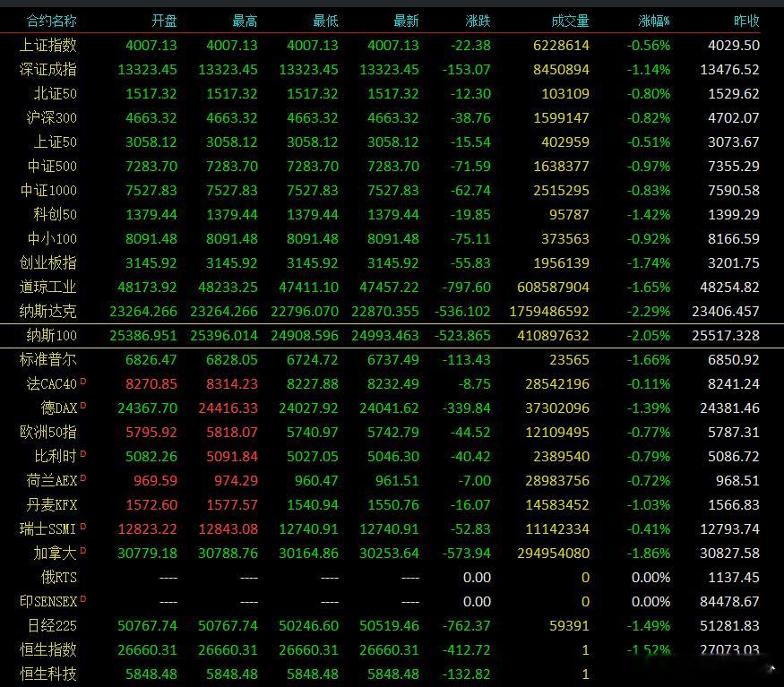
Task: Select the 德DAX row name
Action: coord(59,408)
